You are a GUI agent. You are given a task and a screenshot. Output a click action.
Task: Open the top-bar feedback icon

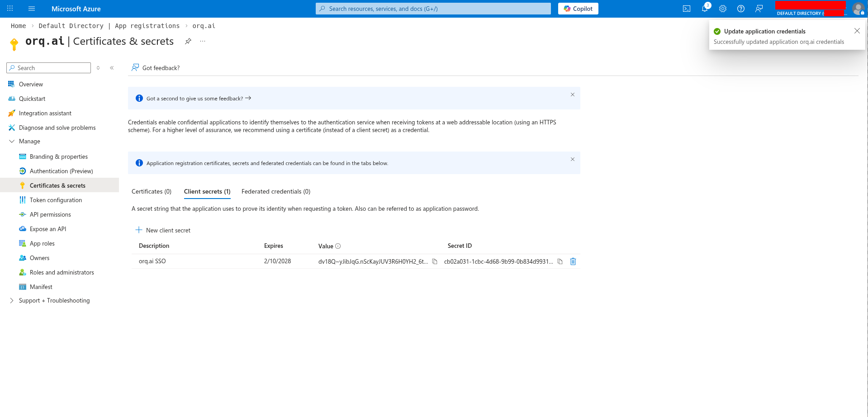click(759, 9)
